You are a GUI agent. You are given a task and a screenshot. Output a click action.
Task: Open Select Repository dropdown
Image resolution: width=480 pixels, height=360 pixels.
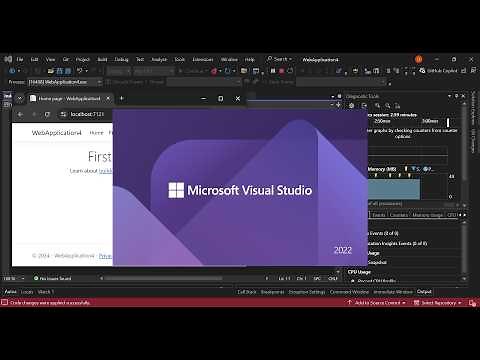pyautogui.click(x=438, y=303)
